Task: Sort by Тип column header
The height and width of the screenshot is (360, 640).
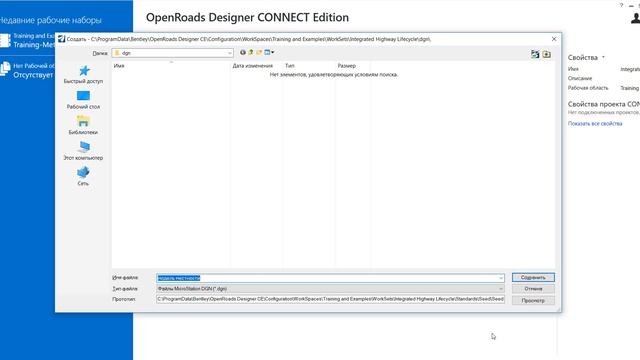Action: tap(290, 65)
